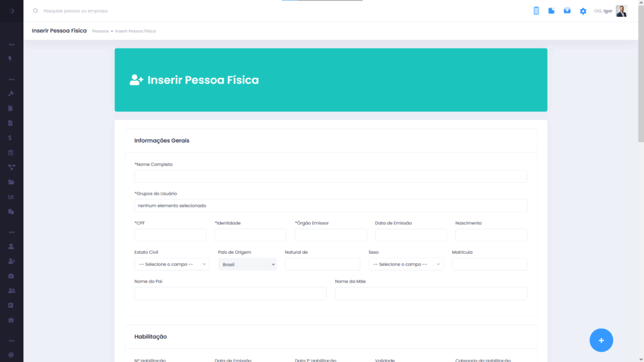The height and width of the screenshot is (362, 644).
Task: Open settings via the gear icon
Action: click(583, 11)
